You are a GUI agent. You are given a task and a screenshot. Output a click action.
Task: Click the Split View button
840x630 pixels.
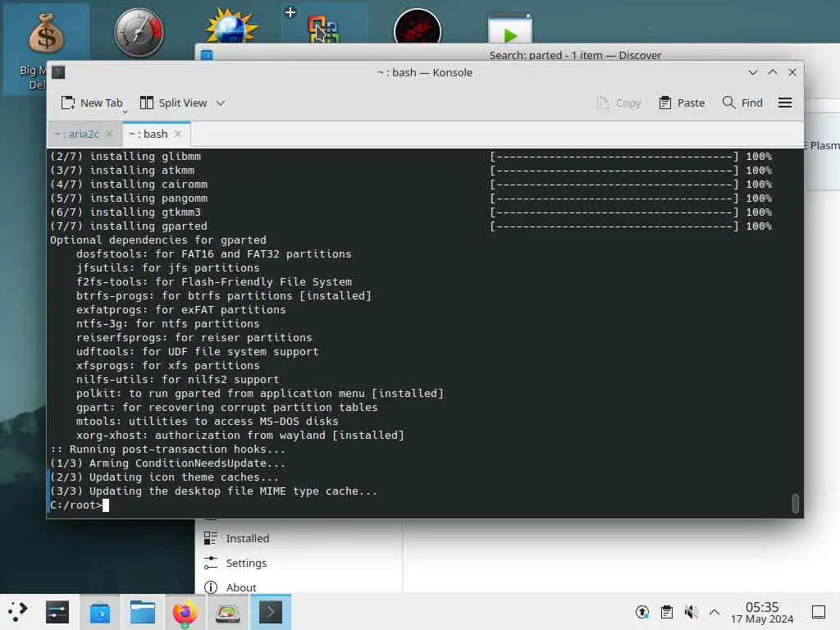tap(173, 103)
